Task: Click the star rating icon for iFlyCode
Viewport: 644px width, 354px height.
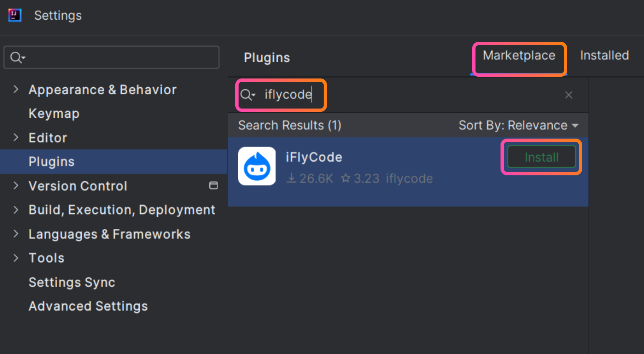Action: tap(345, 178)
